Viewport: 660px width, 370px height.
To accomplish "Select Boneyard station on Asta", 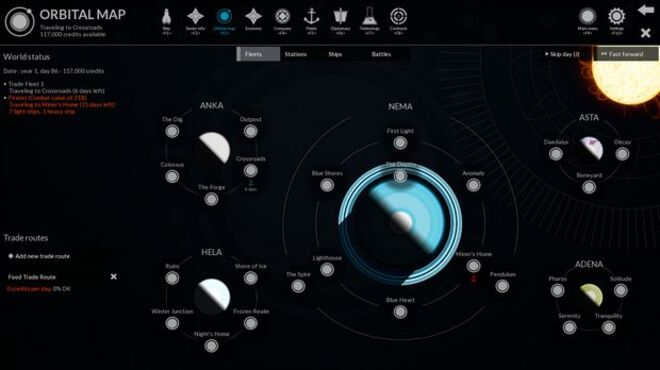I will tap(589, 187).
